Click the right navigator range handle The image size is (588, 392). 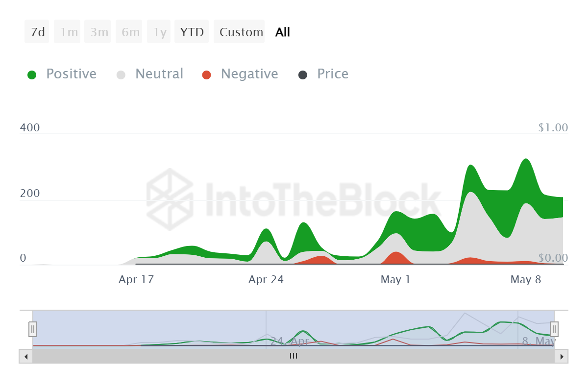tap(554, 329)
